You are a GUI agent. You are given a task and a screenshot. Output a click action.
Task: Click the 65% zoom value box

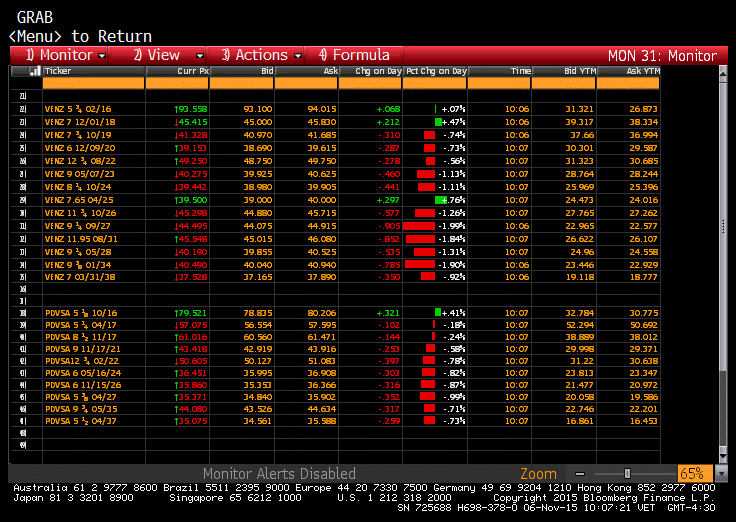[695, 473]
